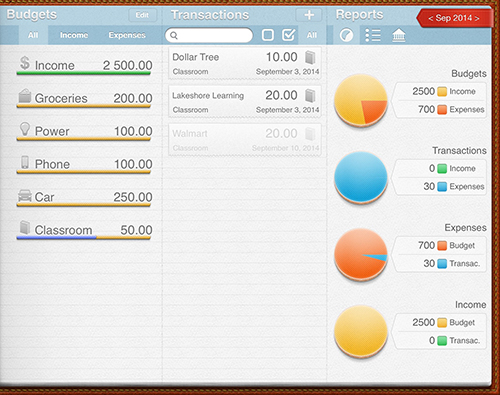Select the All tab in Budgets
The width and height of the screenshot is (500, 395).
[33, 35]
